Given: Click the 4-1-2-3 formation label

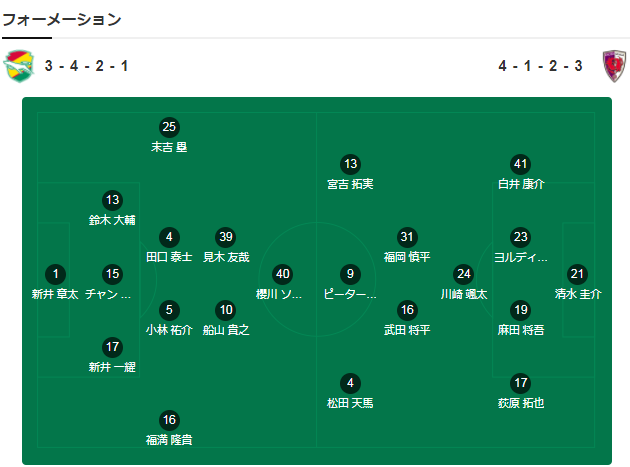Looking at the screenshot, I should [540, 66].
